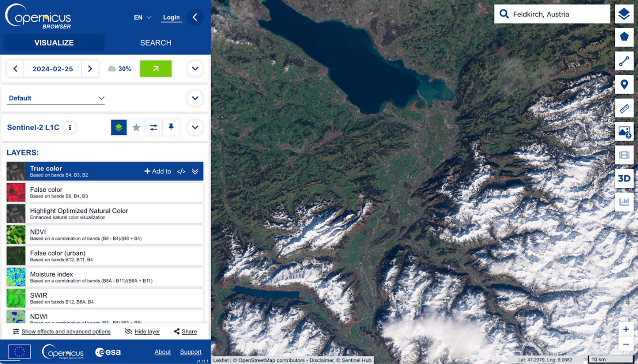Activate the line drawing tool

[624, 61]
